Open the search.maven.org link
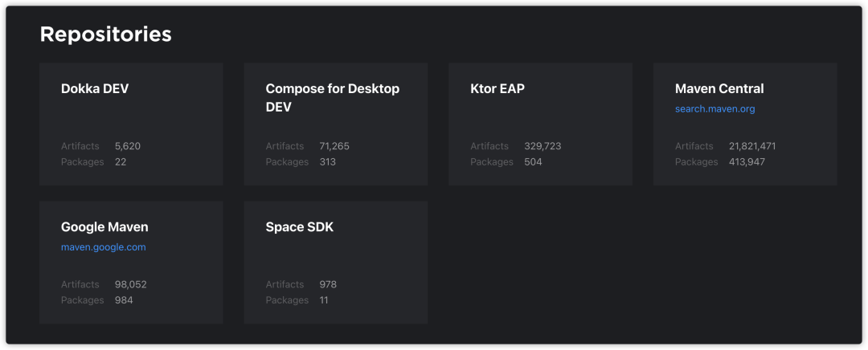Viewport: 868px width, 350px height. pos(714,109)
